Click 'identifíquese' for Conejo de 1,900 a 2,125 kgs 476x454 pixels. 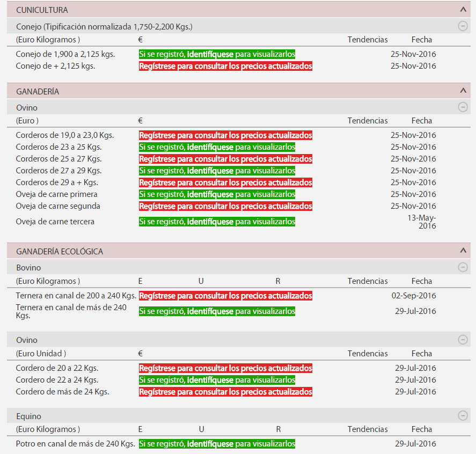(210, 55)
